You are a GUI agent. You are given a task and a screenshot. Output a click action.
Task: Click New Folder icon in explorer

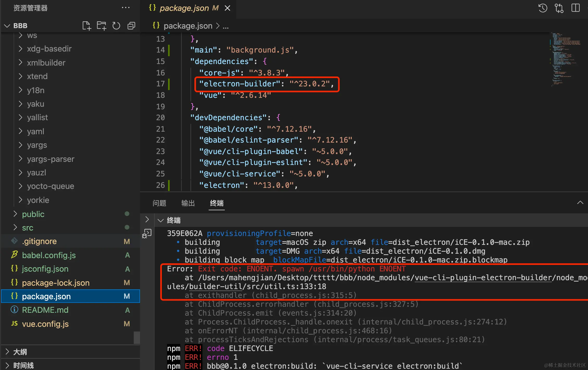pos(101,26)
